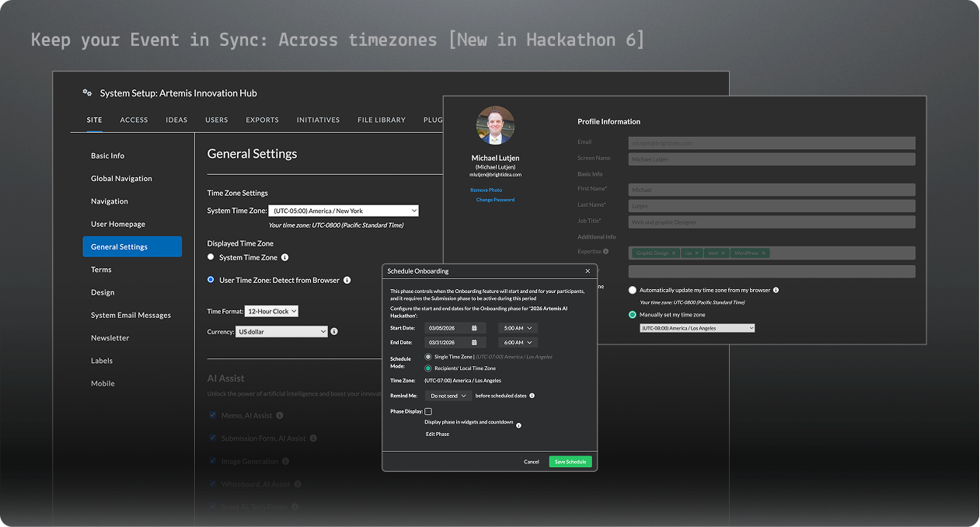This screenshot has height=527, width=980.
Task: Check the Phase Display checkbox
Action: click(428, 411)
